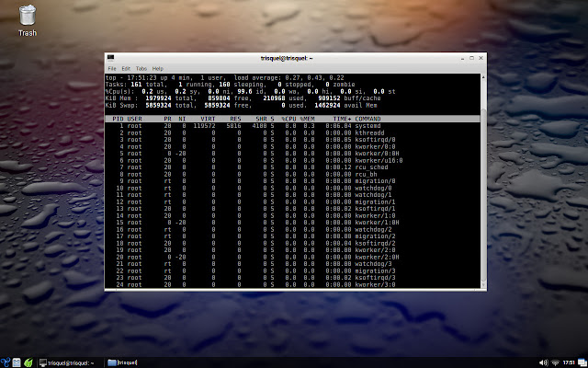Click the terminal scrollbar down arrow
Image resolution: width=588 pixels, height=368 pixels.
(x=483, y=285)
